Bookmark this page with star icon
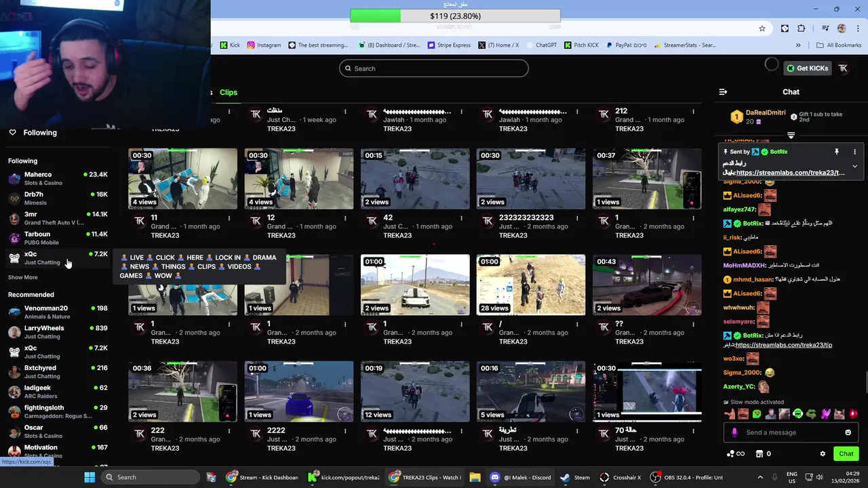The width and height of the screenshot is (868, 488). [762, 28]
